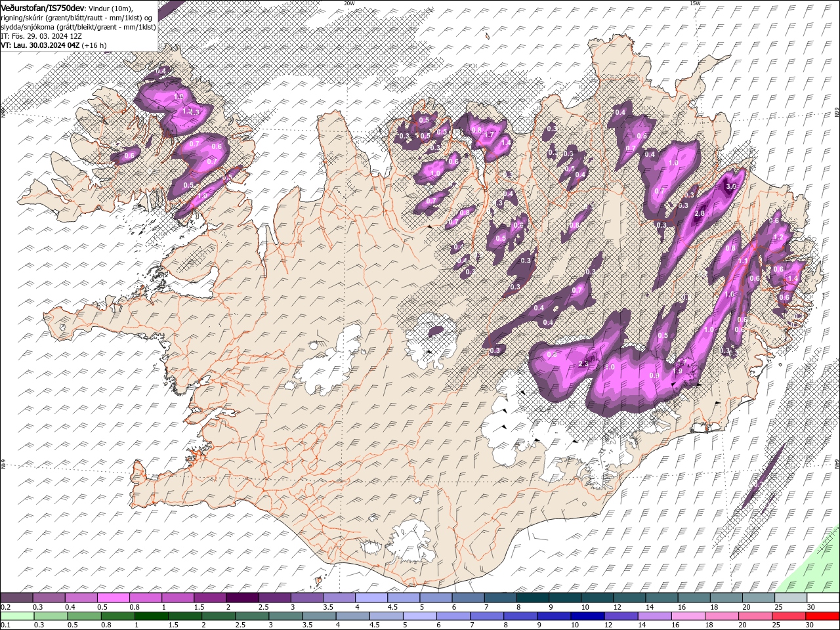Click the 1.5–2 magenta-purple swatch in top legend
The height and width of the screenshot is (630, 840).
click(210, 598)
